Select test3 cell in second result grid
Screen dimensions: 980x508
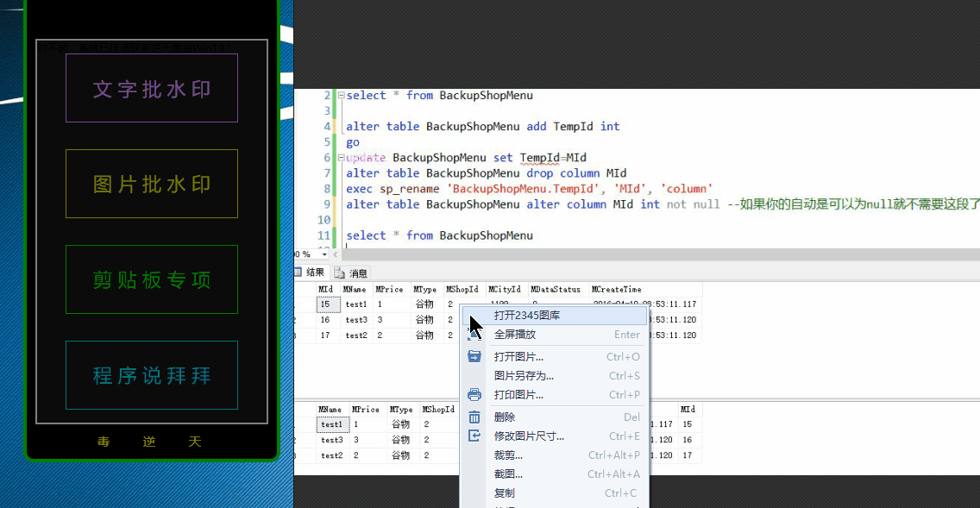tap(332, 440)
